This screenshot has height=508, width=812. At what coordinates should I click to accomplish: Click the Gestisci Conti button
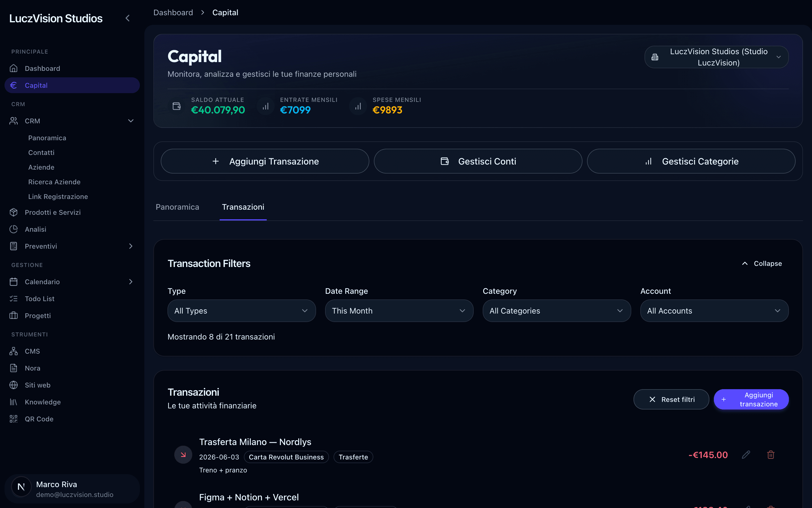[x=478, y=161]
